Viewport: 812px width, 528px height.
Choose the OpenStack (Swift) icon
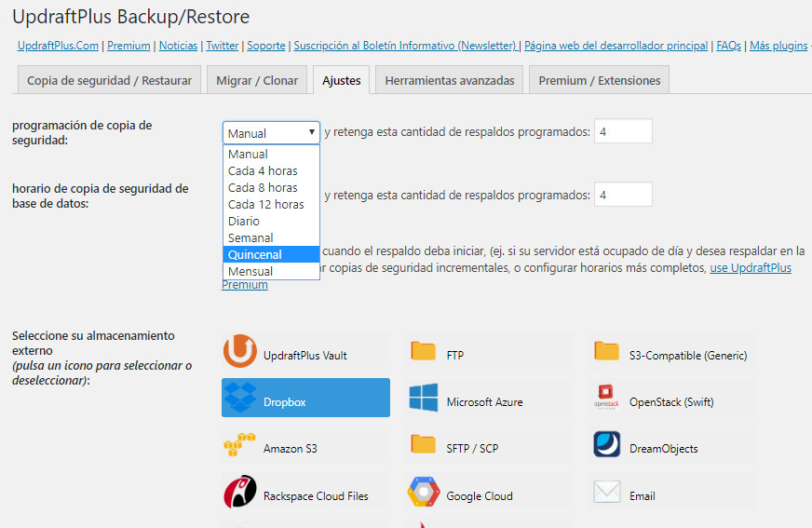[x=606, y=398]
